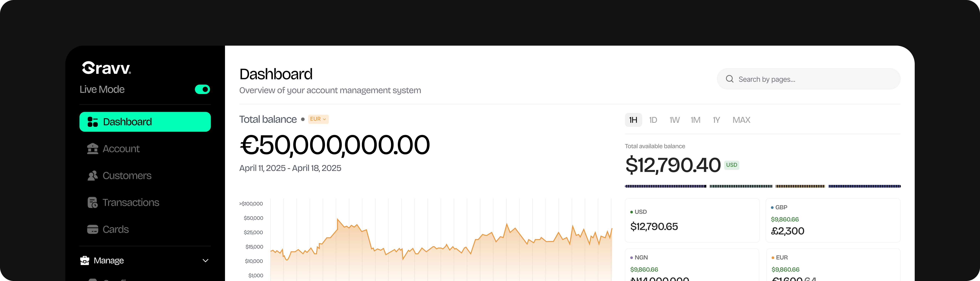Click the Dashboard grid icon
This screenshot has height=281, width=980.
(92, 122)
